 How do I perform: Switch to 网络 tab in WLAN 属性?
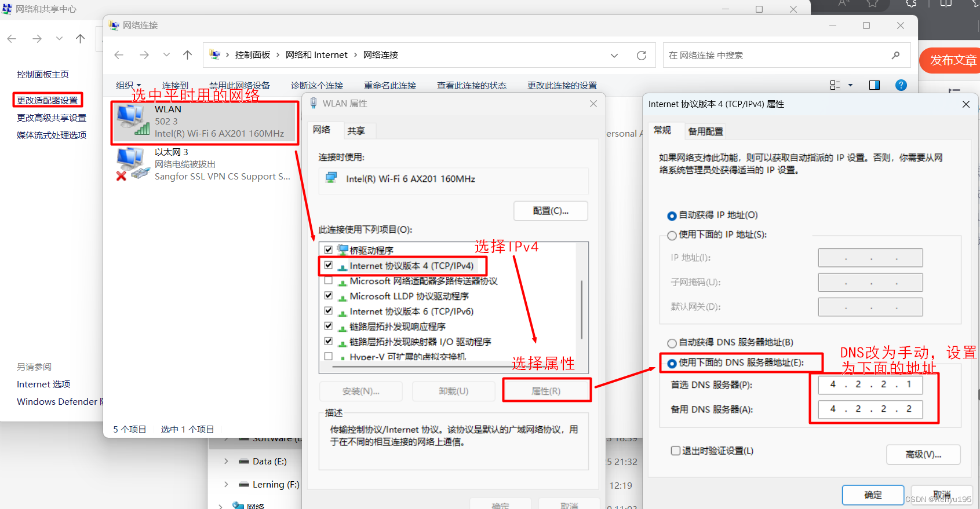[x=322, y=130]
